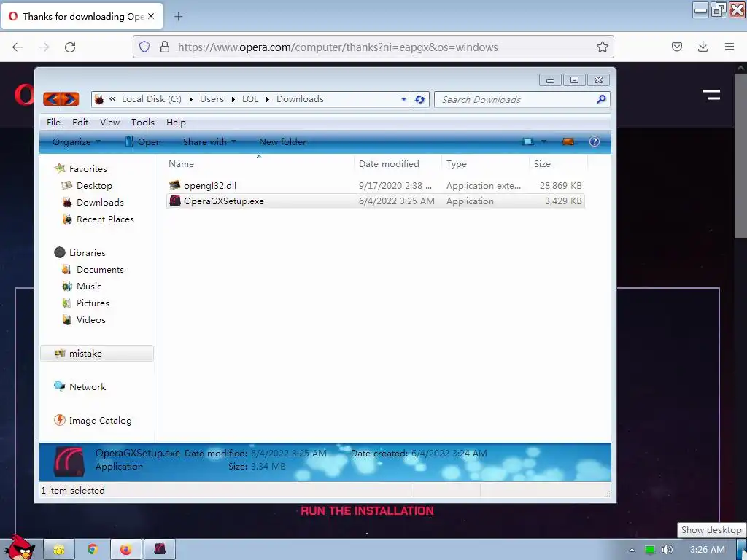Select Recent Places in the sidebar
Viewport: 747px width, 560px height.
(105, 219)
